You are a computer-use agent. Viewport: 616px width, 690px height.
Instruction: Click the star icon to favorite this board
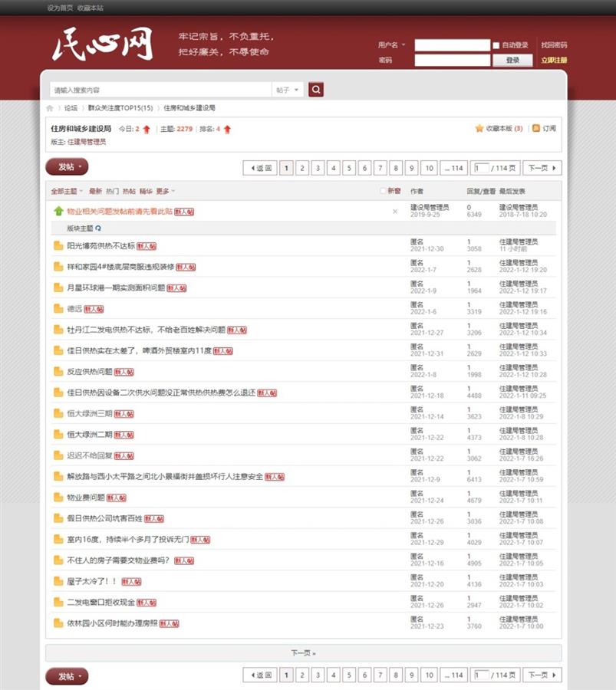pyautogui.click(x=479, y=130)
